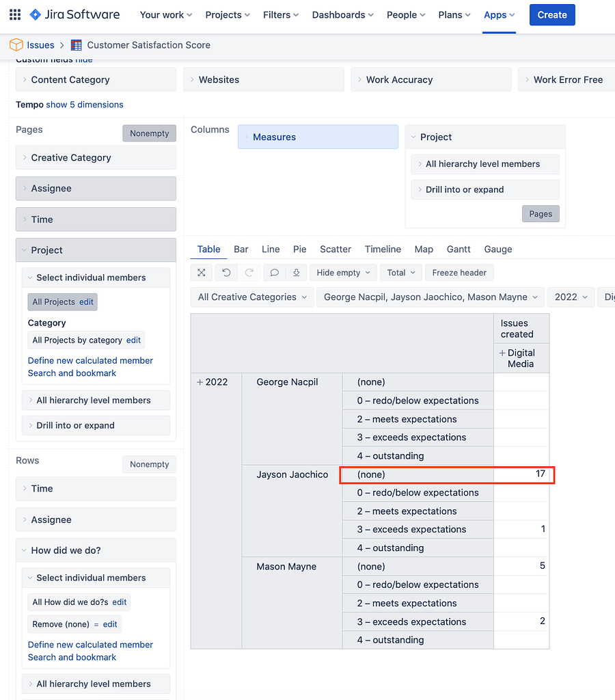Open the comment bubble icon

click(x=274, y=273)
